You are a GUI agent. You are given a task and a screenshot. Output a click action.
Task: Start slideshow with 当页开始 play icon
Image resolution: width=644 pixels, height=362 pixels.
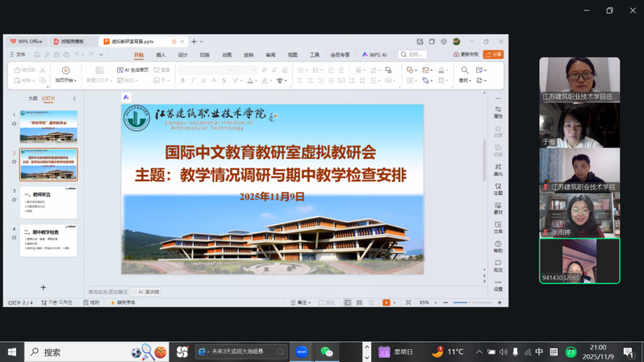[65, 71]
